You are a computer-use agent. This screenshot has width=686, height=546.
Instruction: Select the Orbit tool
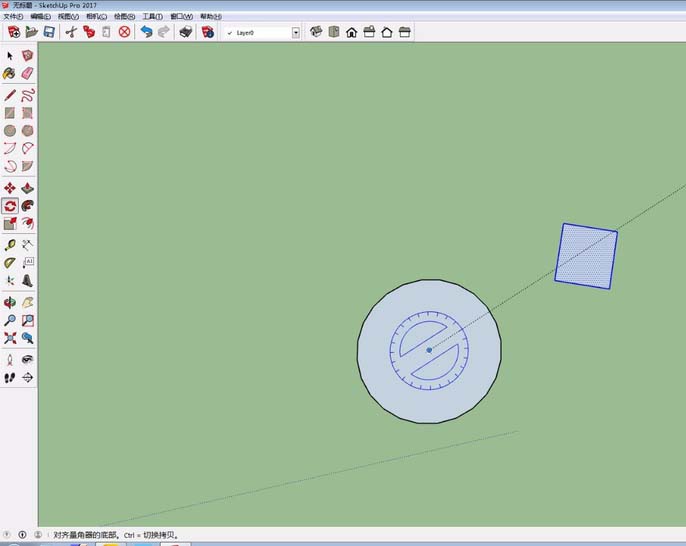(10, 302)
